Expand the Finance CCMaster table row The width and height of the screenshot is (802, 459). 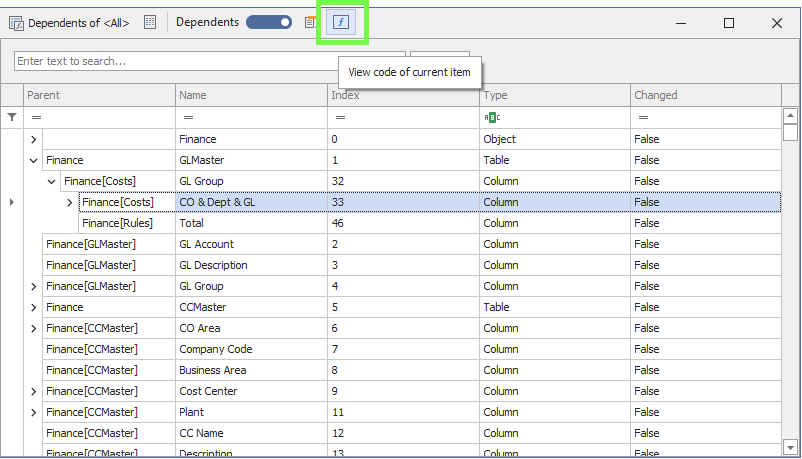coord(34,307)
